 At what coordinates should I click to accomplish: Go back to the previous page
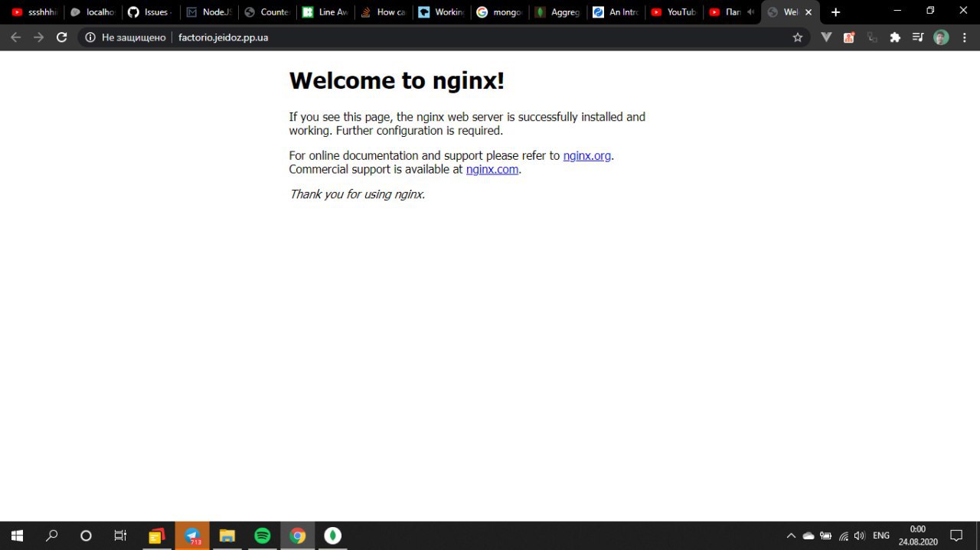tap(15, 37)
